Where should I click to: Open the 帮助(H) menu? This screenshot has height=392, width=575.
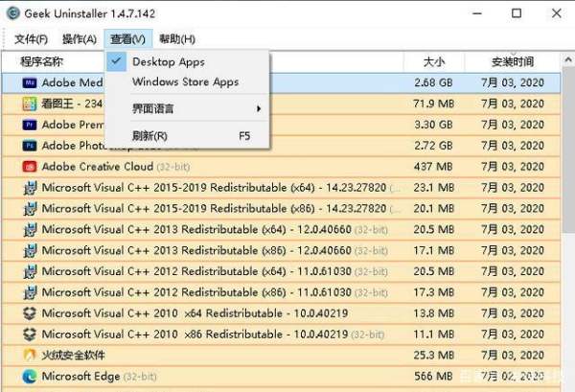point(177,39)
